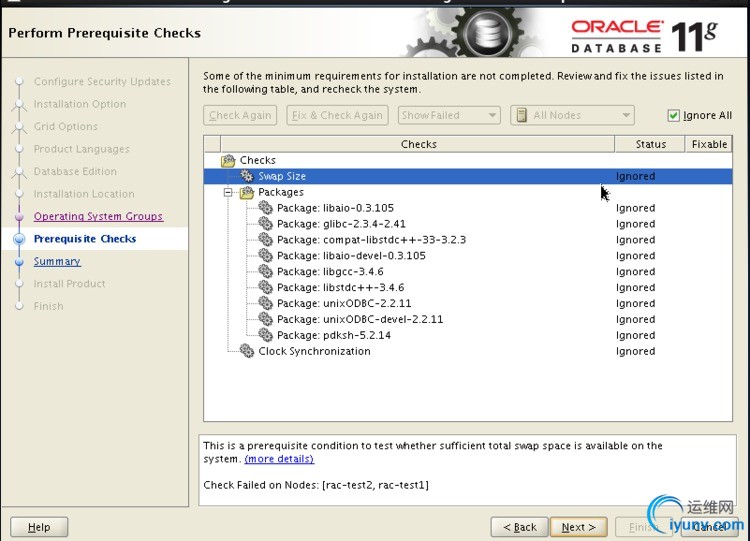Select Package: pdksh-5.2.14 row
The width and height of the screenshot is (750, 541).
[x=468, y=335]
